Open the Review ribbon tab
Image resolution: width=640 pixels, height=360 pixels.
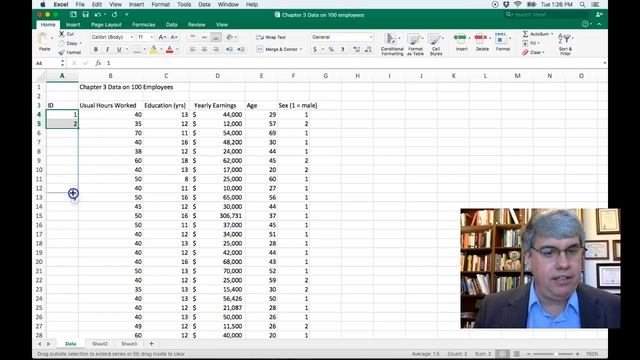pos(196,24)
